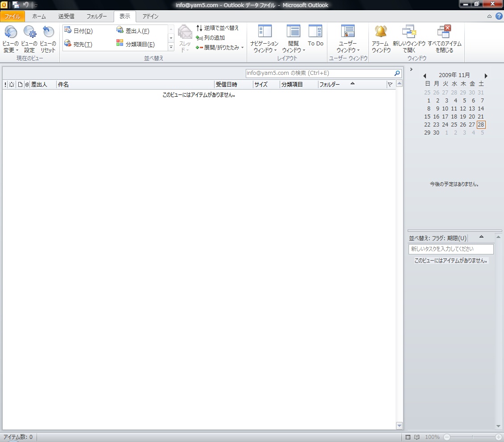Click the reminder bell column header
Screen dimensions: 504x442
[x=12, y=84]
